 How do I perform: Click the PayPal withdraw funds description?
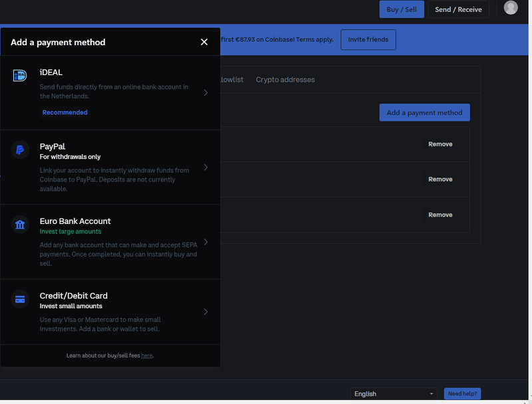point(114,179)
